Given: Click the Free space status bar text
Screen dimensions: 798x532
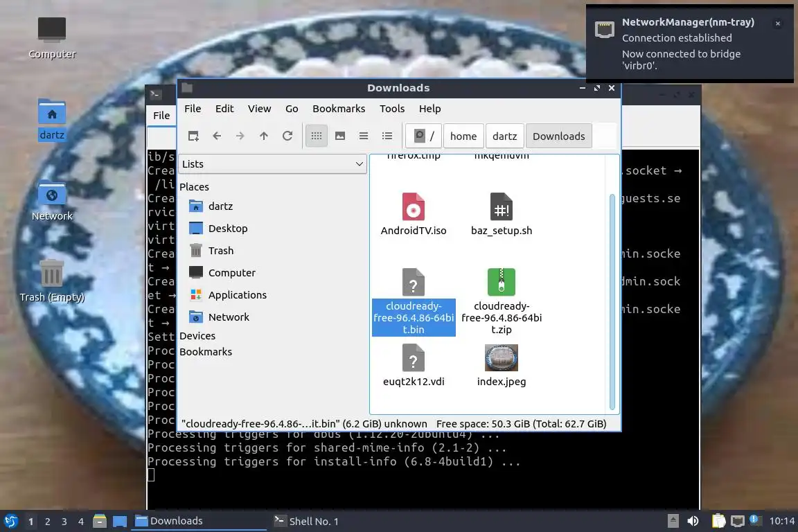Looking at the screenshot, I should point(521,423).
